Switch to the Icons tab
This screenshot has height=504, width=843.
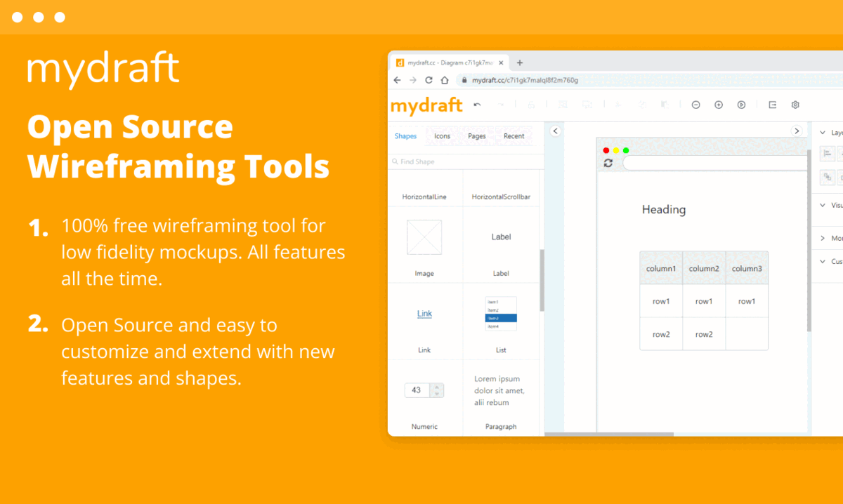coord(442,136)
